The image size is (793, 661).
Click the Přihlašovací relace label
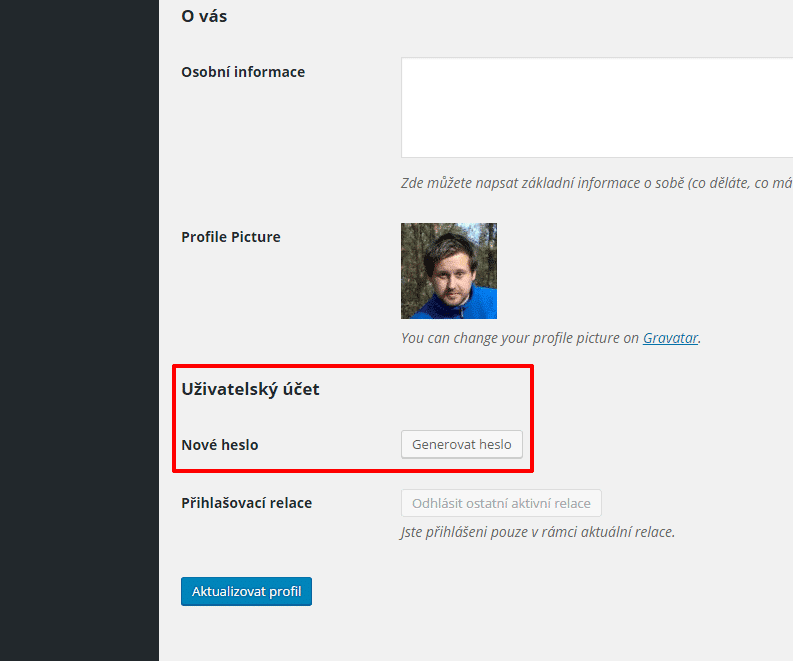247,503
